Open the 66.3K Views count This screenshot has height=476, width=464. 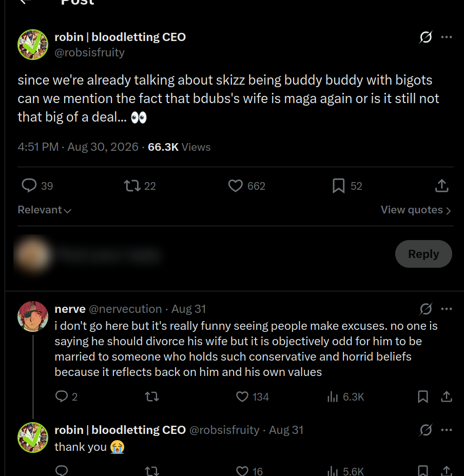(179, 147)
